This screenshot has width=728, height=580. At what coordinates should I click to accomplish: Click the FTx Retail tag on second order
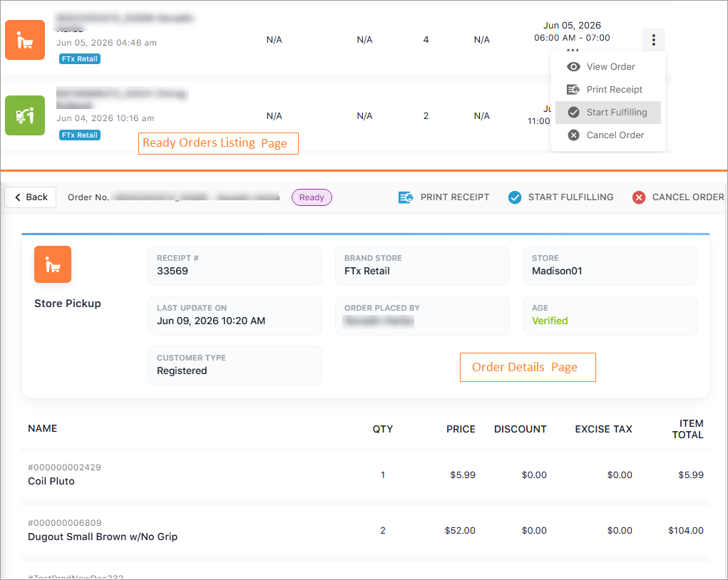[x=80, y=135]
